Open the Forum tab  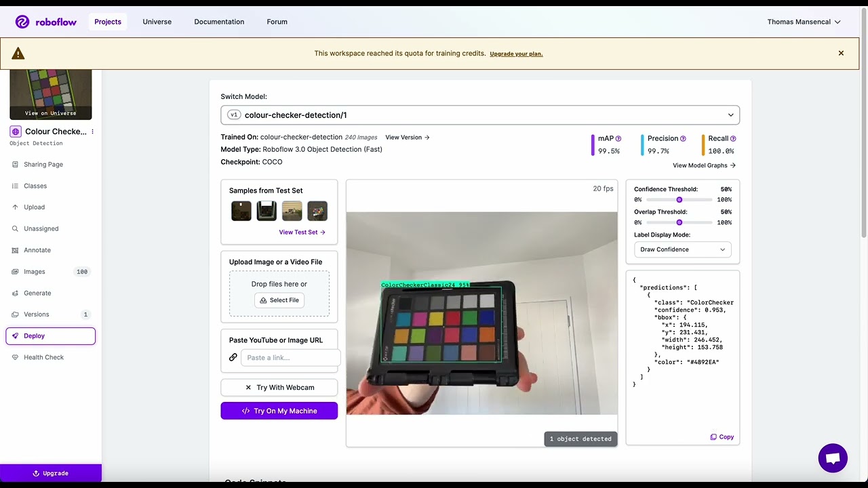277,22
